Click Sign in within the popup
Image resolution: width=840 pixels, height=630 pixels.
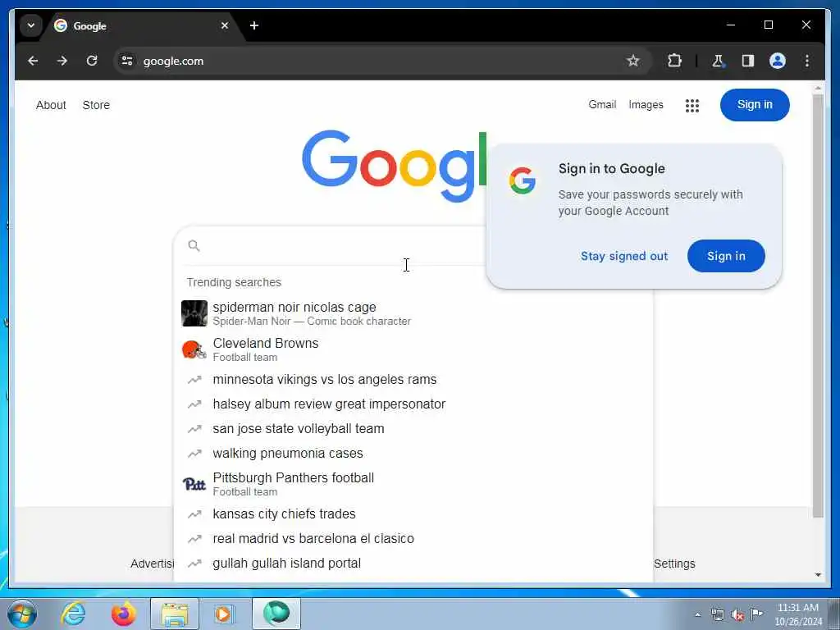pos(726,256)
